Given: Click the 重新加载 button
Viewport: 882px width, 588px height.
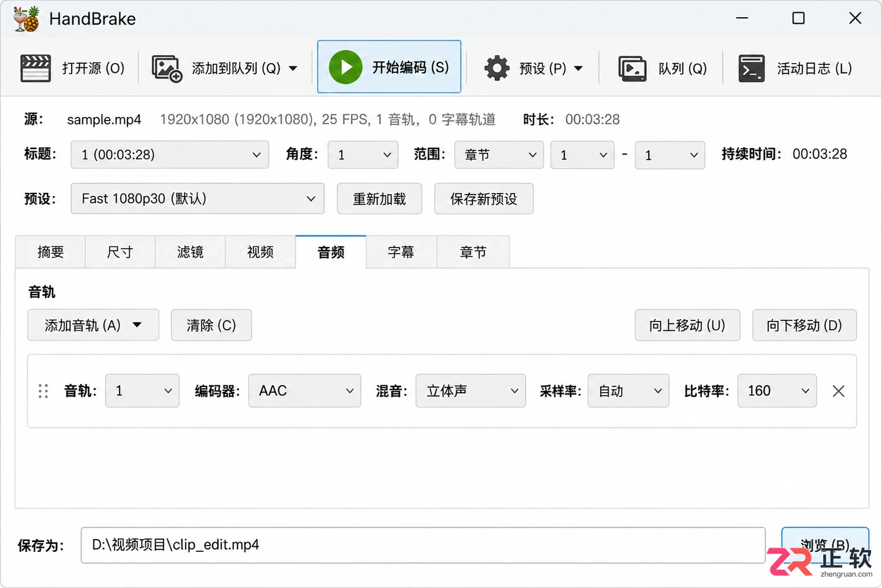Looking at the screenshot, I should (380, 199).
